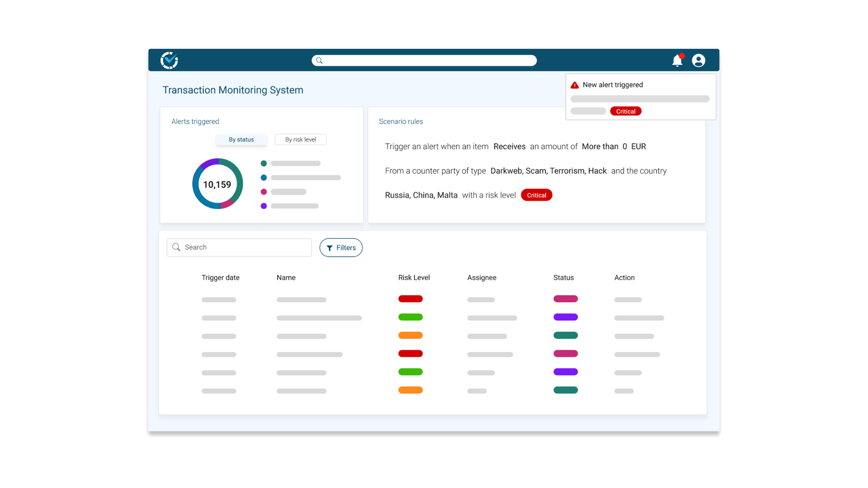Sort the table by Trigger date column
This screenshot has height=488, width=868.
221,277
